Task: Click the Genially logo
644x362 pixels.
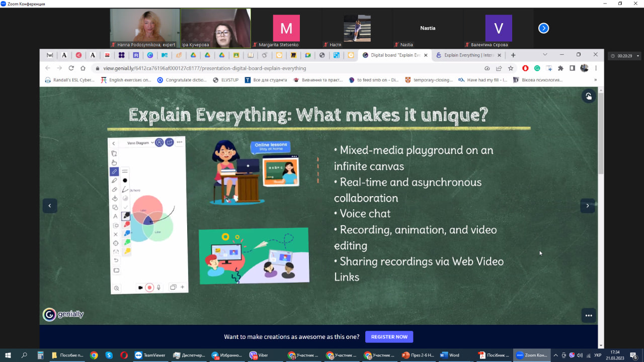Action: point(63,315)
